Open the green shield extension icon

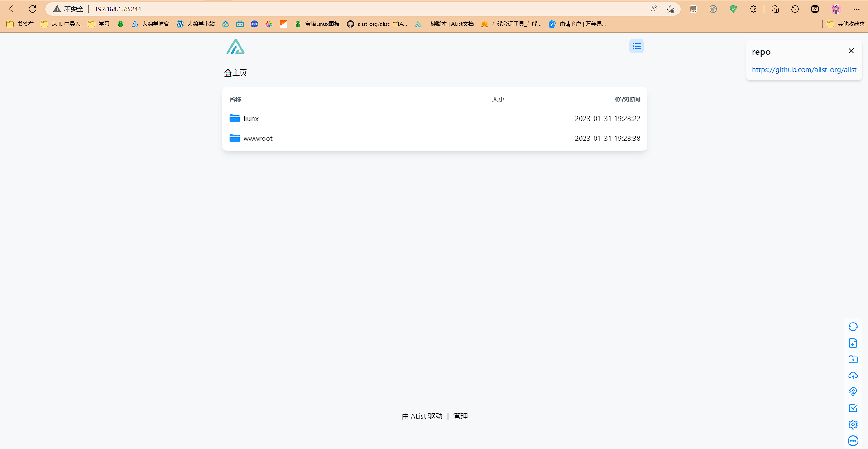[x=733, y=9]
